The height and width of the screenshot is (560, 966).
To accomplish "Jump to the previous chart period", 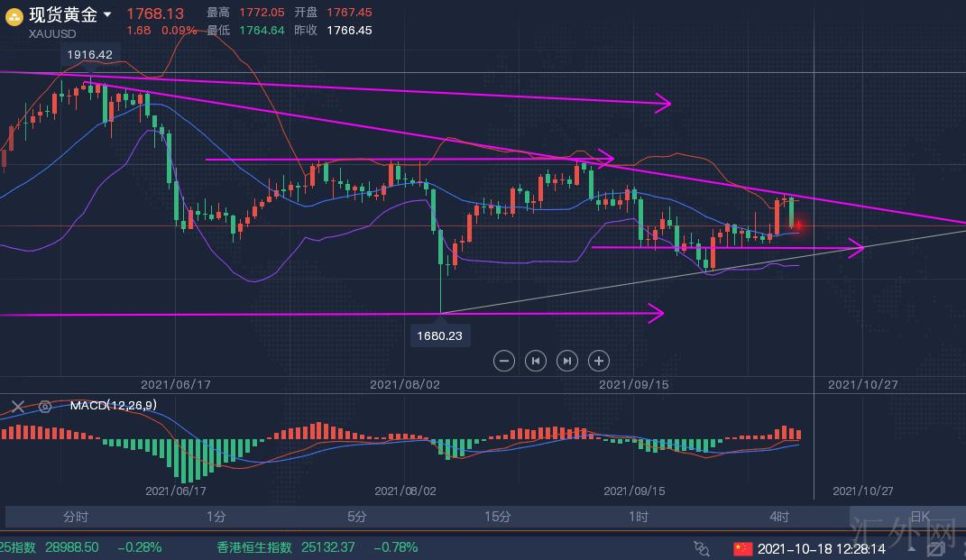I will point(536,361).
